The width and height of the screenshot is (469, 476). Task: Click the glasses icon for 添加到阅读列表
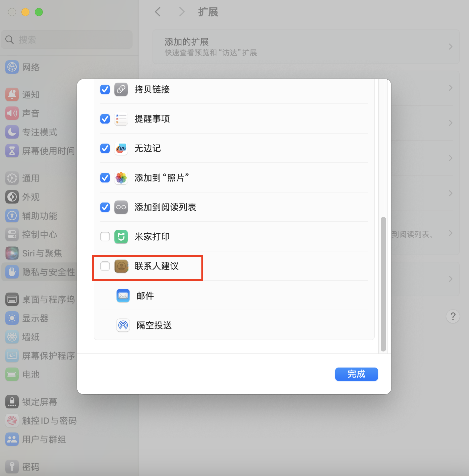click(x=121, y=207)
